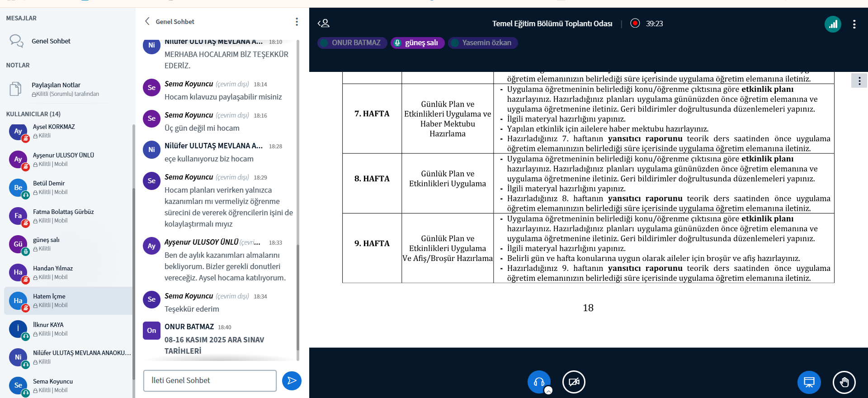Collapse Genel Sohbet chat with back arrow
This screenshot has height=398, width=868.
(x=147, y=21)
